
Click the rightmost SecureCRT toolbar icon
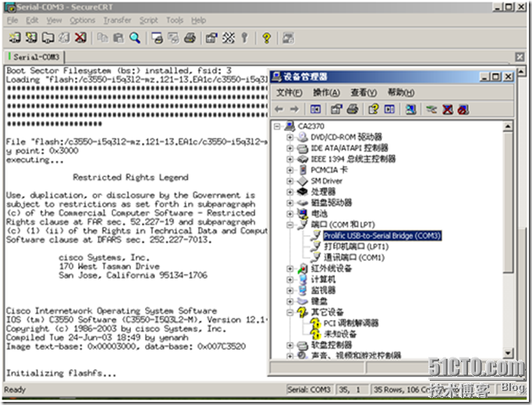[x=289, y=37]
